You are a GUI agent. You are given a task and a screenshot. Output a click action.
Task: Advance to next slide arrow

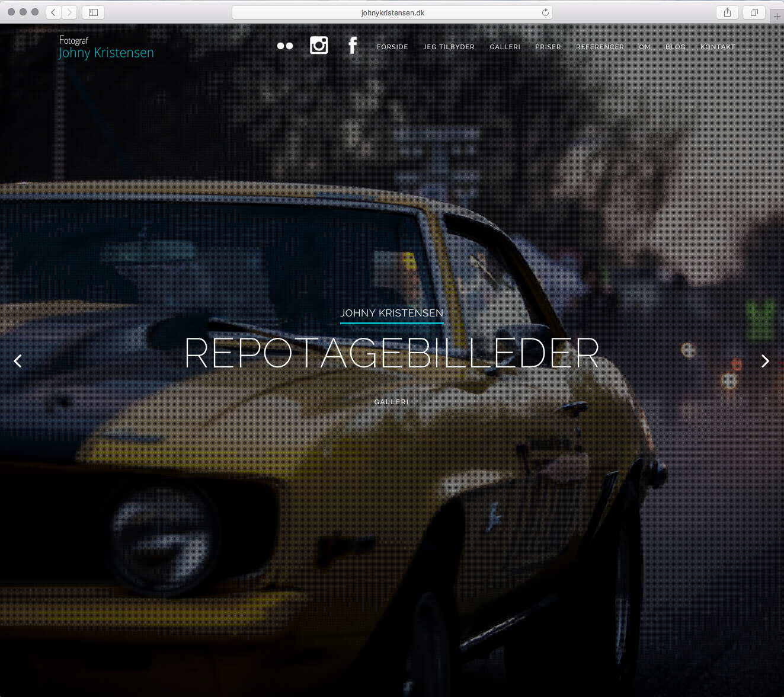765,361
